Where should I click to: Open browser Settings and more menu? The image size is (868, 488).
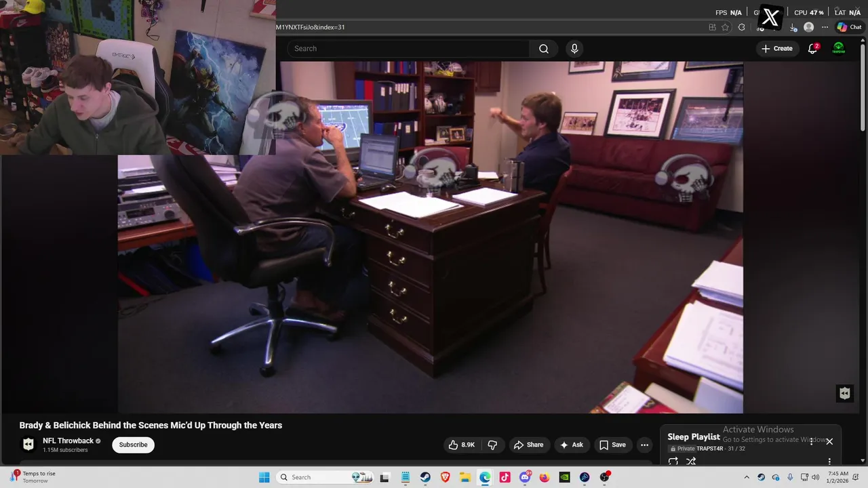click(x=825, y=27)
